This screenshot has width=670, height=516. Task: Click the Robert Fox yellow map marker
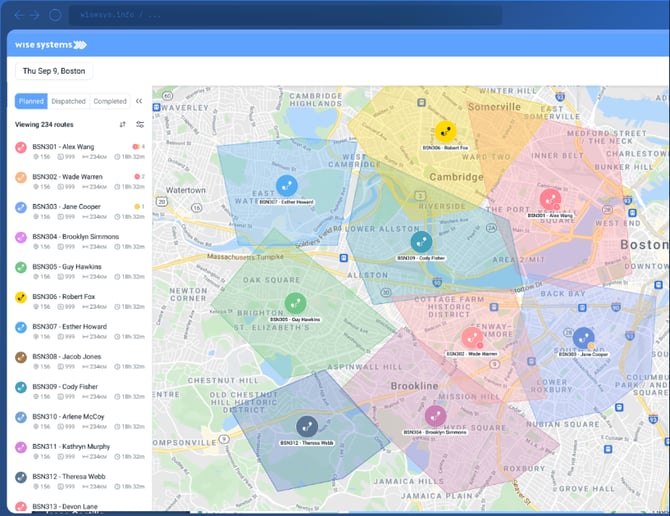[445, 131]
